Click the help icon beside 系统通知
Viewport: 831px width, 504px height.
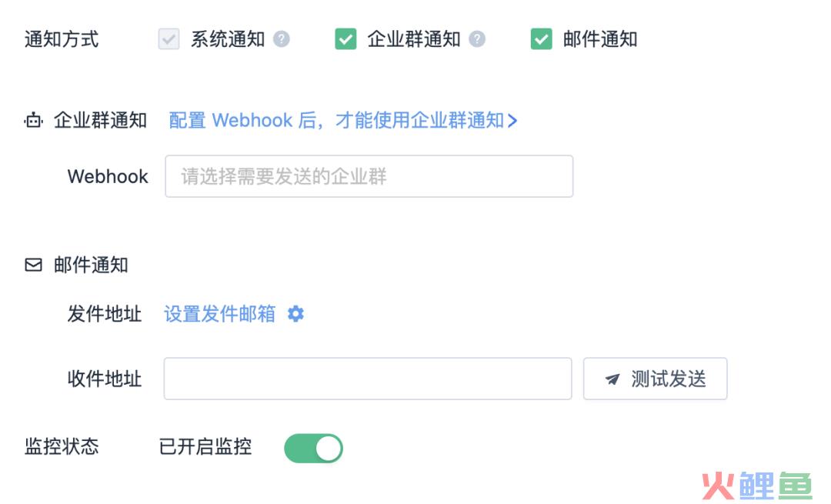click(282, 39)
